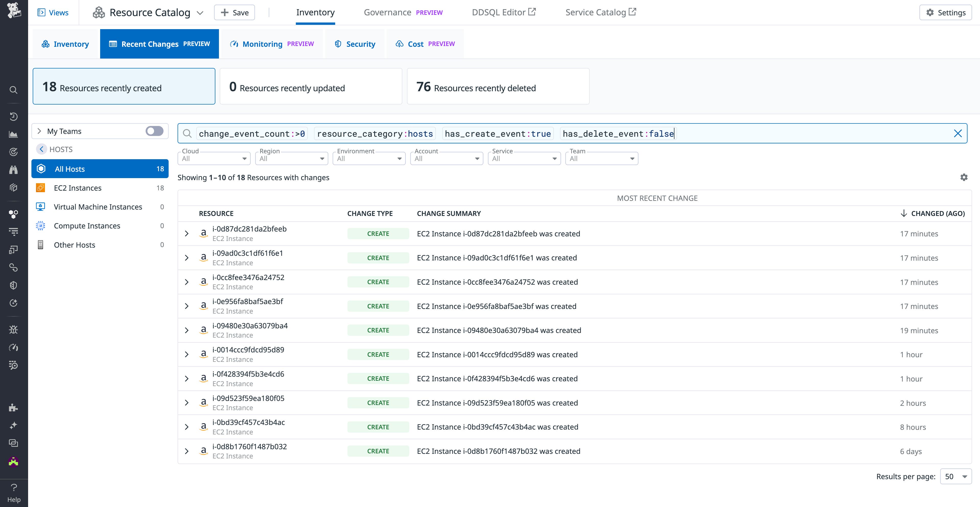The height and width of the screenshot is (507, 980).
Task: Open the DDSQL Editor link
Action: [x=503, y=13]
